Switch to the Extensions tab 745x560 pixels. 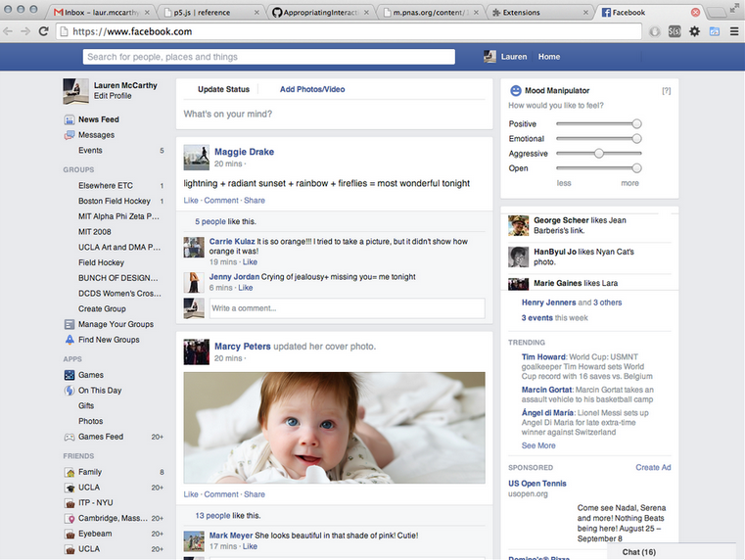pos(540,13)
